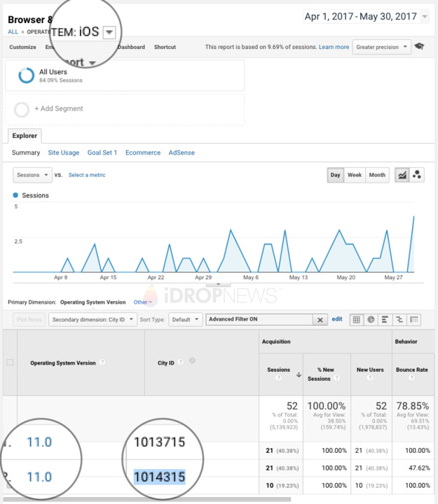Switch to line chart view icon
The height and width of the screenshot is (504, 438).
[x=402, y=175]
